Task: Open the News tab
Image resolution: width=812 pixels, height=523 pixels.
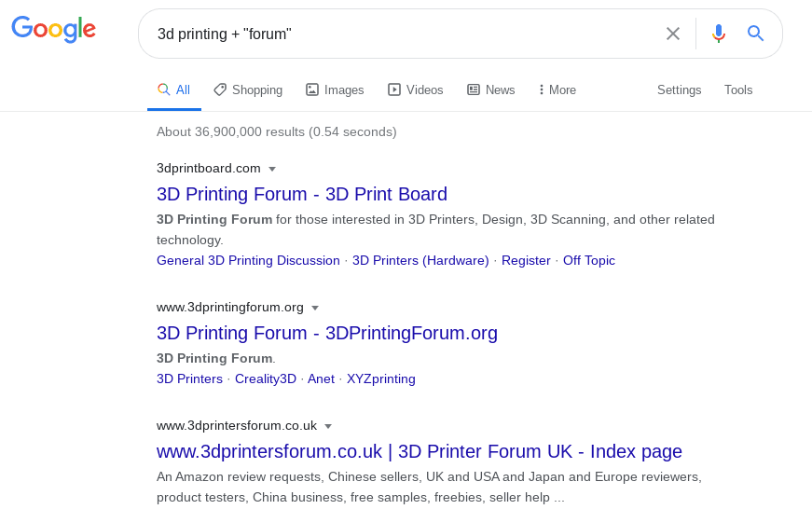Action: click(491, 90)
